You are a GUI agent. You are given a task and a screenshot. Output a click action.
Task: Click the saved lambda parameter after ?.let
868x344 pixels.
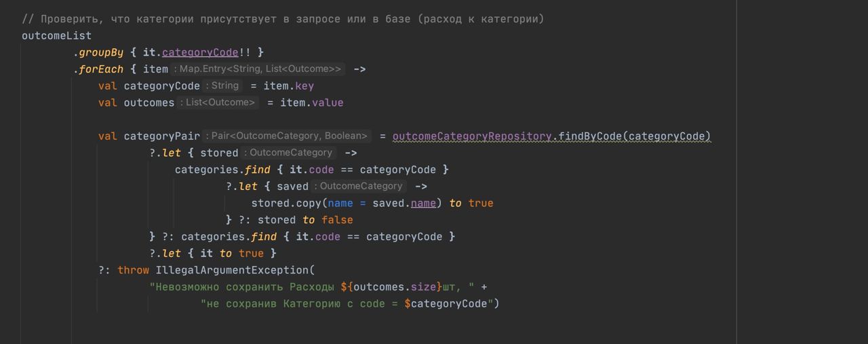point(292,187)
